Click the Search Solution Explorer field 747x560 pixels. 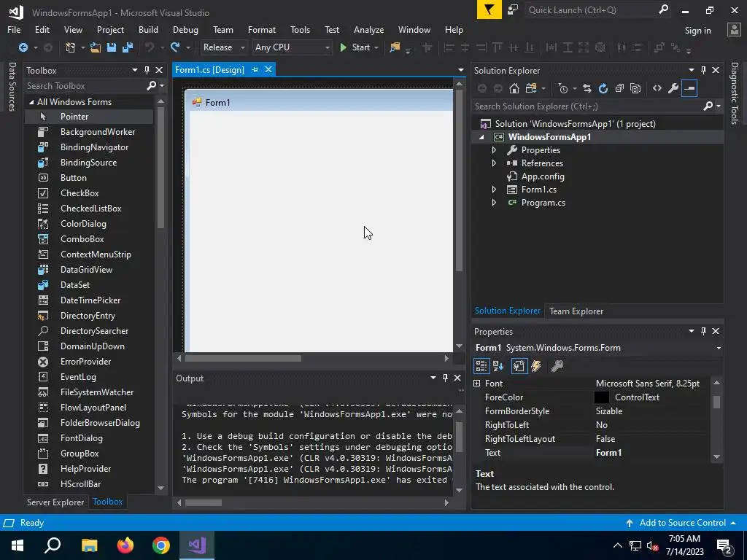[x=588, y=106]
